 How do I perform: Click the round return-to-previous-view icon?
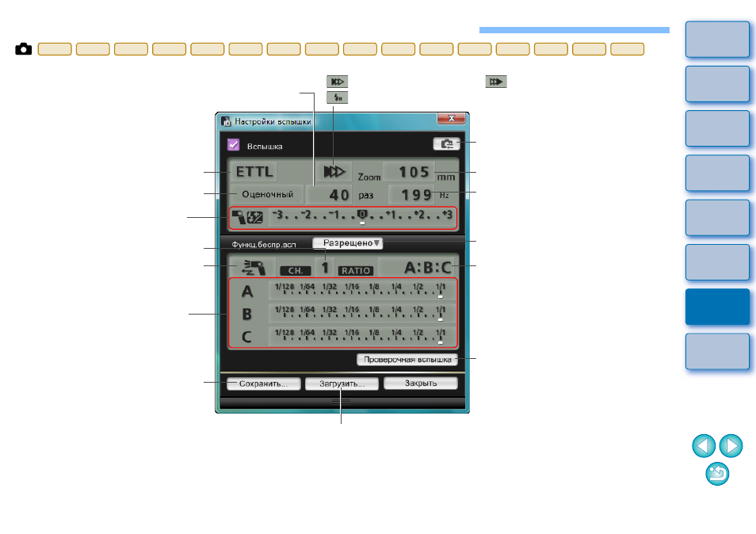tap(717, 474)
